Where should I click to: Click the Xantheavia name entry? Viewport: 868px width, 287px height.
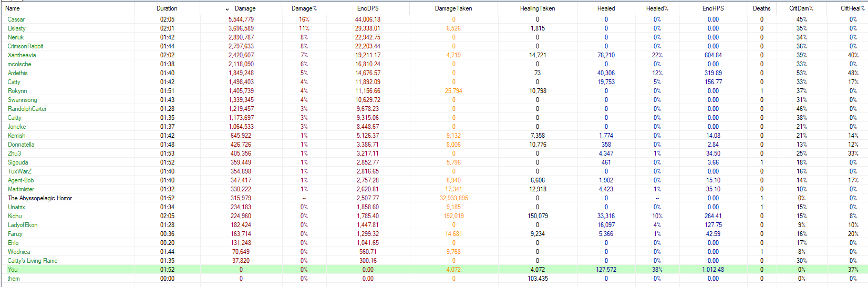coord(22,55)
